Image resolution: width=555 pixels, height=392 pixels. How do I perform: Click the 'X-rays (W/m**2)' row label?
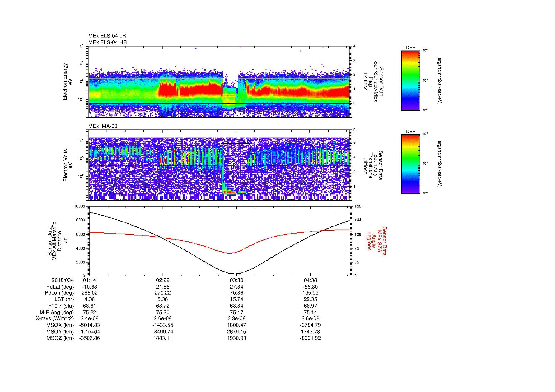55,318
